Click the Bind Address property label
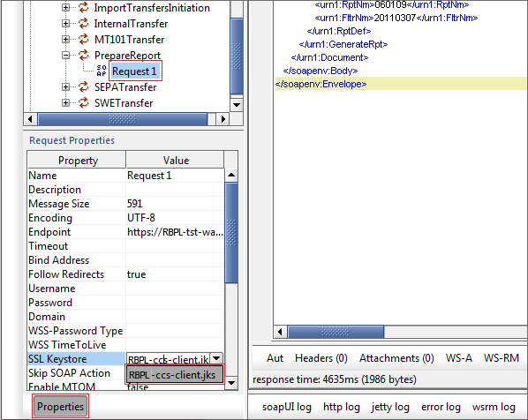 [59, 260]
